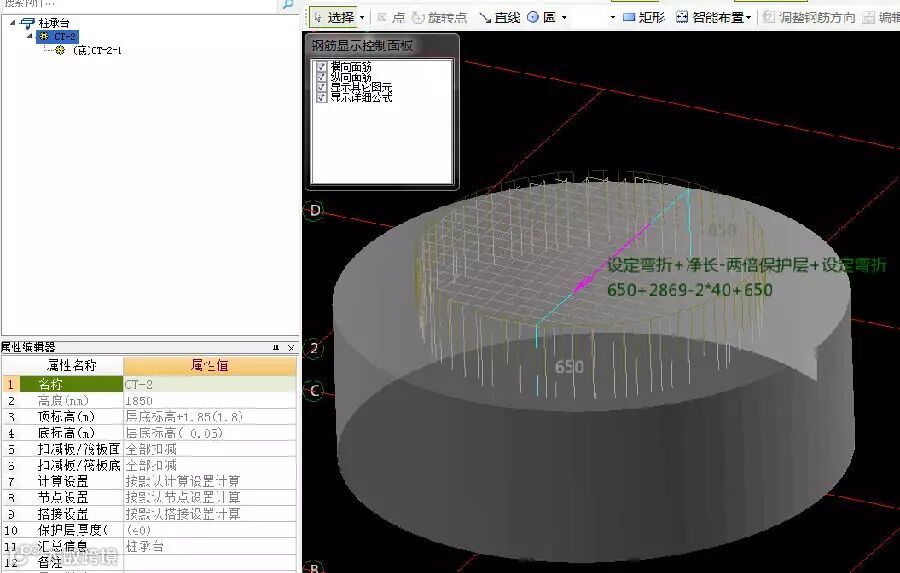This screenshot has width=900, height=573.
Task: Click the gear icon beside (底)CT-2-1
Action: pyautogui.click(x=60, y=51)
